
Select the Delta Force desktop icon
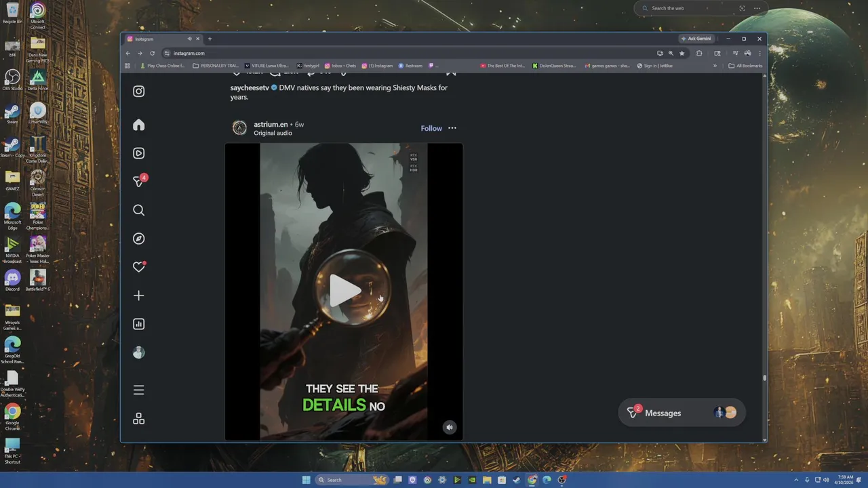pyautogui.click(x=38, y=80)
